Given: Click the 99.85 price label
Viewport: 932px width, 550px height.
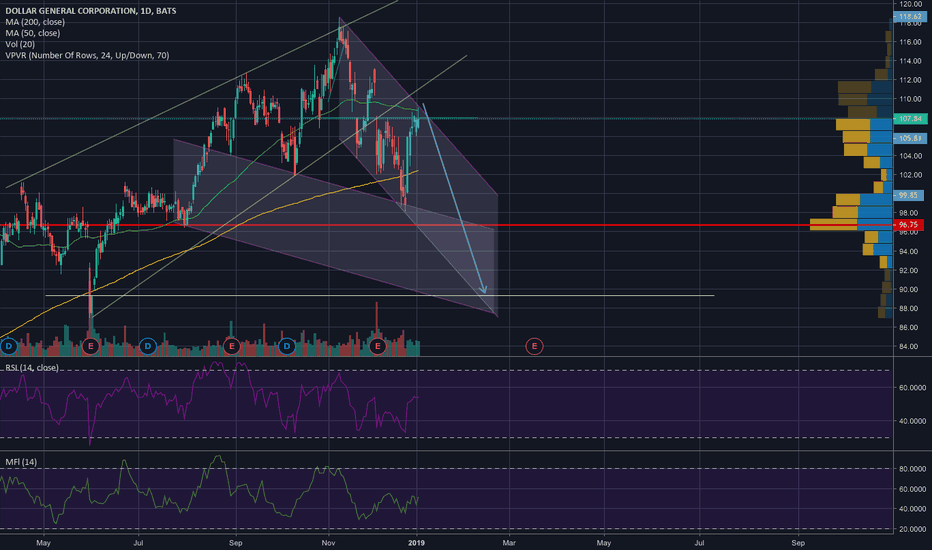Looking at the screenshot, I should tap(908, 195).
